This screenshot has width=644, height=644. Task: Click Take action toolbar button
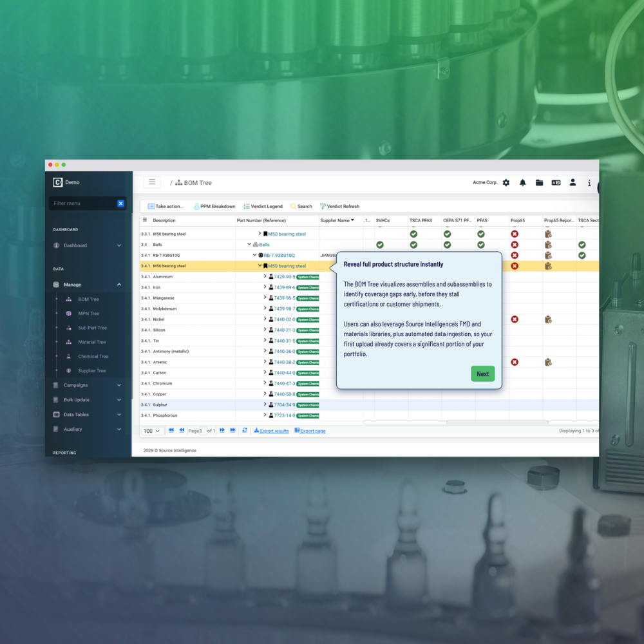166,206
